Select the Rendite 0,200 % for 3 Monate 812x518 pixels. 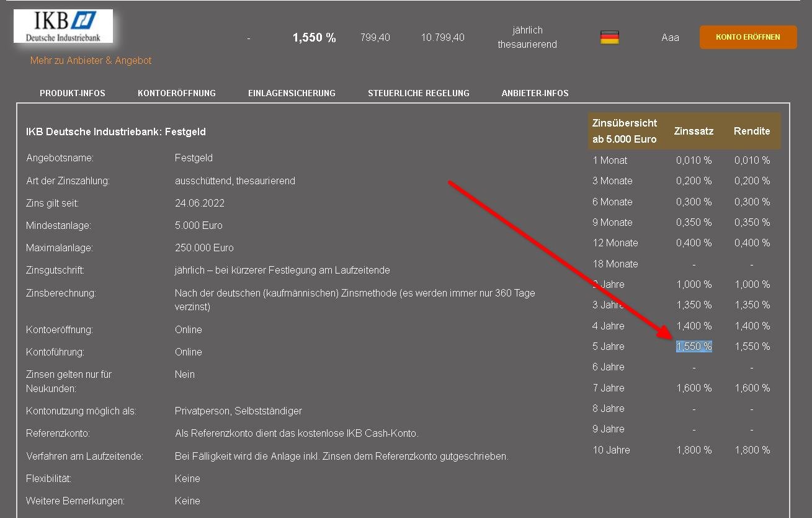pyautogui.click(x=752, y=181)
